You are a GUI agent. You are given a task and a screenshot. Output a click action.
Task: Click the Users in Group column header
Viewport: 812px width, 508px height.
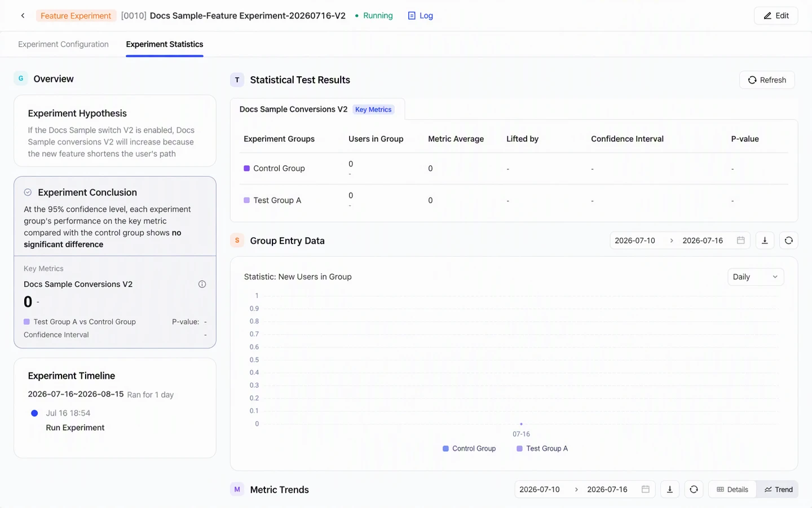pos(376,139)
